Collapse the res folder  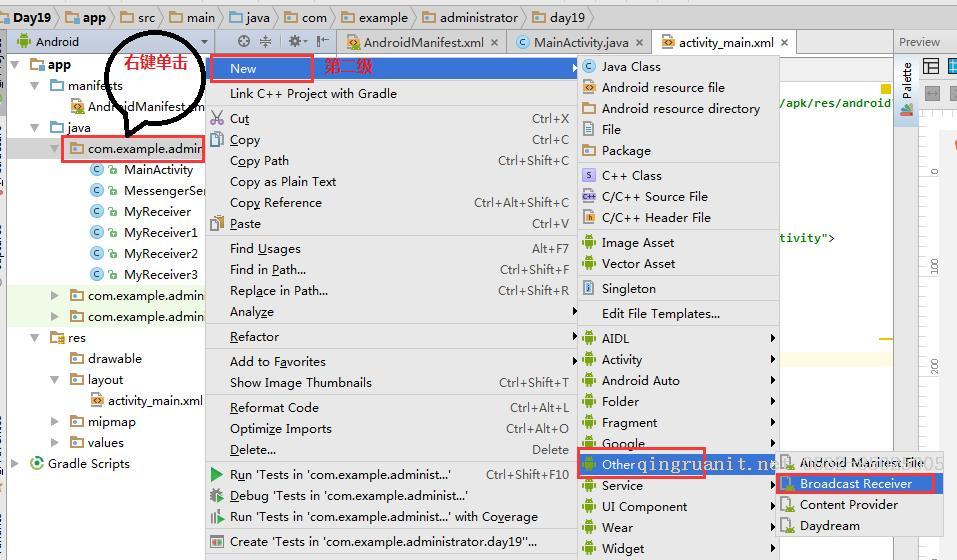coord(35,337)
